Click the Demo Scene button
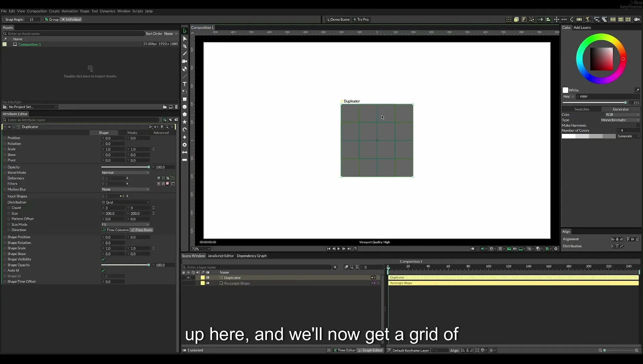The image size is (643, 364). (338, 19)
